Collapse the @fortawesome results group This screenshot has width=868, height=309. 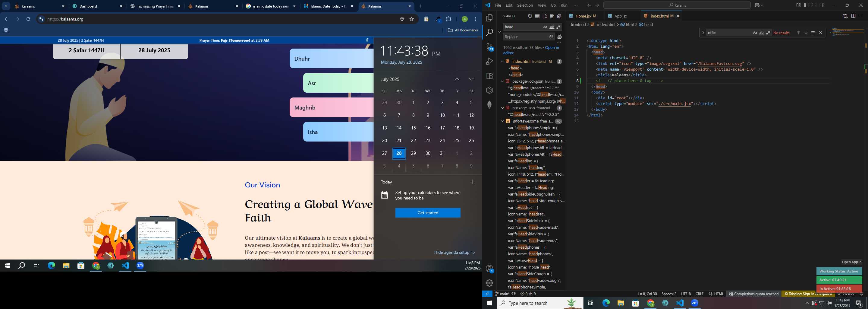coord(502,121)
